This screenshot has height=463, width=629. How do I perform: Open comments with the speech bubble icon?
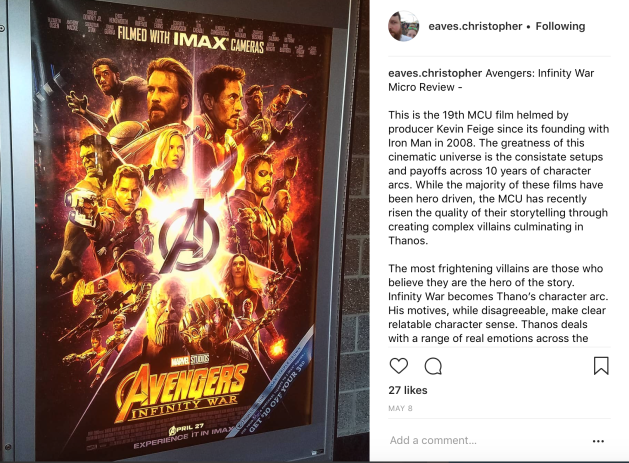pyautogui.click(x=433, y=366)
